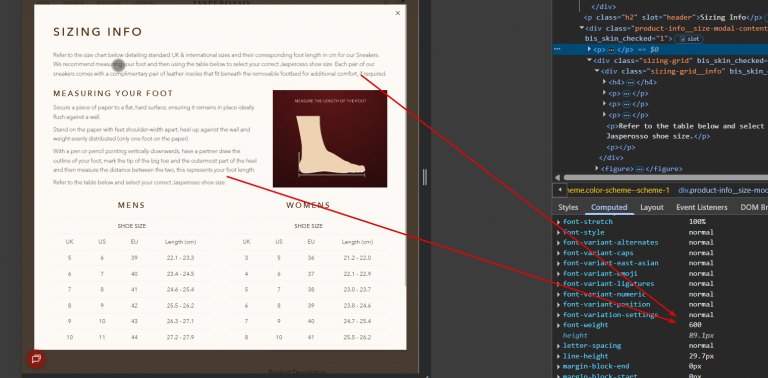Expand the font-style computed property
The image size is (768, 378).
click(x=559, y=232)
